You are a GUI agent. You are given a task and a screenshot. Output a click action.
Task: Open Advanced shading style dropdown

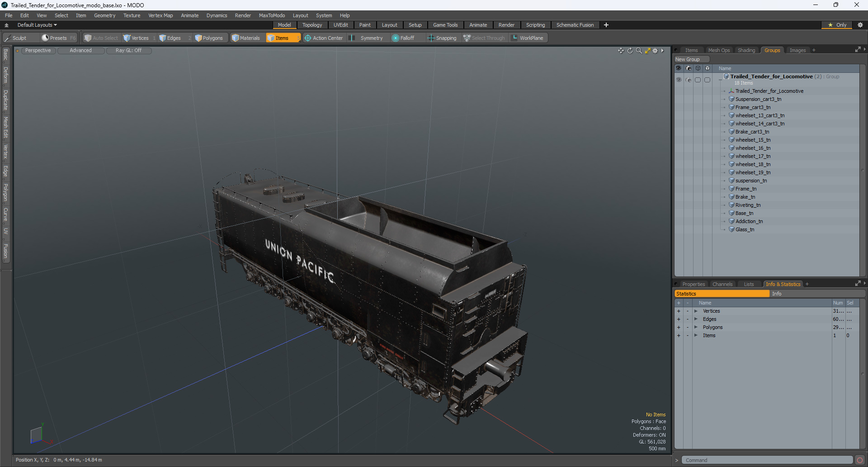[80, 51]
